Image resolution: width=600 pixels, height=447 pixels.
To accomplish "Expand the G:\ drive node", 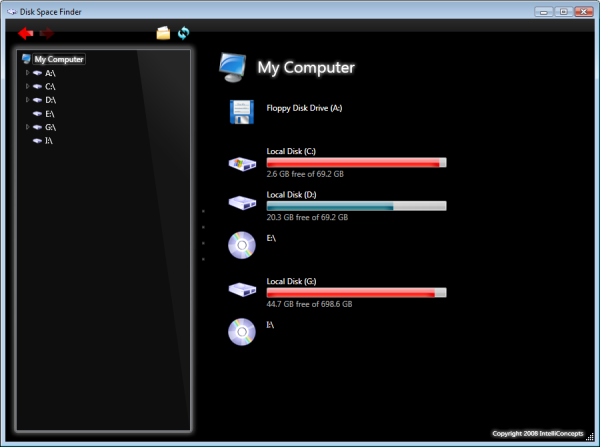I will pyautogui.click(x=27, y=127).
